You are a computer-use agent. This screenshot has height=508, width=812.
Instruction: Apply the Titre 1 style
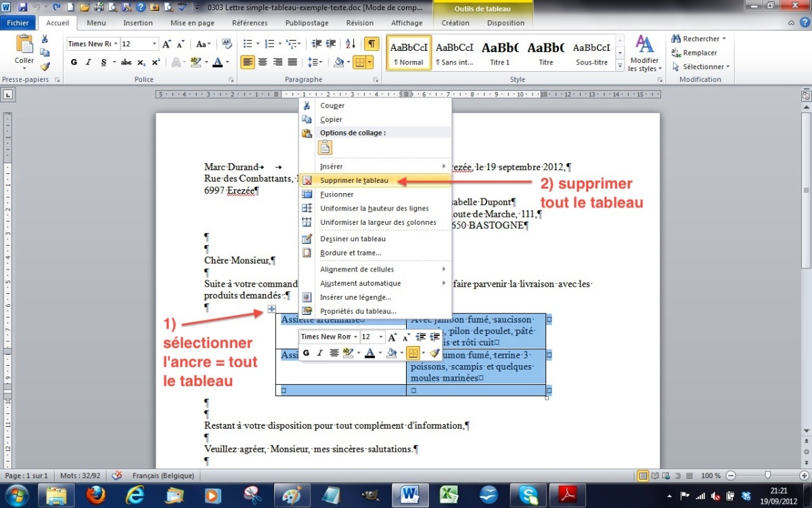(500, 54)
